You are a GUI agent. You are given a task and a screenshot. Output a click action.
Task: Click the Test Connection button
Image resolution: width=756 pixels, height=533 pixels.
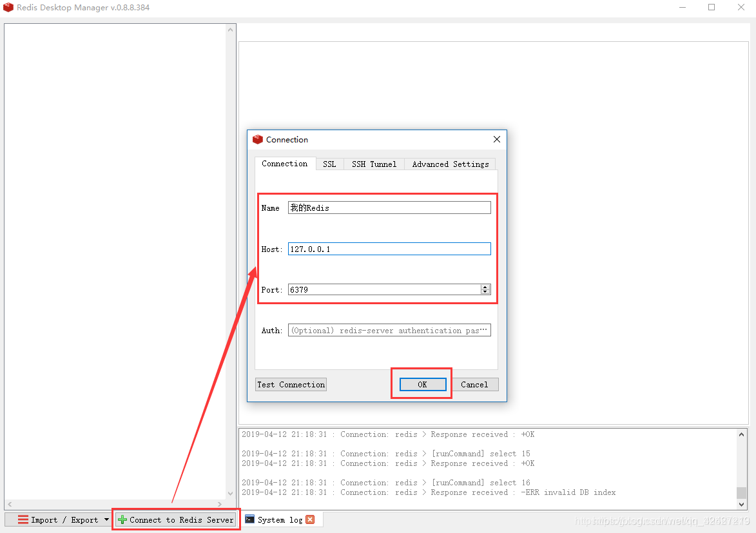[291, 384]
